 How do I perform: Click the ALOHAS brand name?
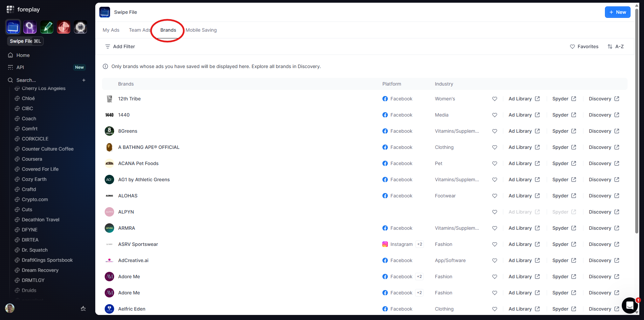click(128, 196)
